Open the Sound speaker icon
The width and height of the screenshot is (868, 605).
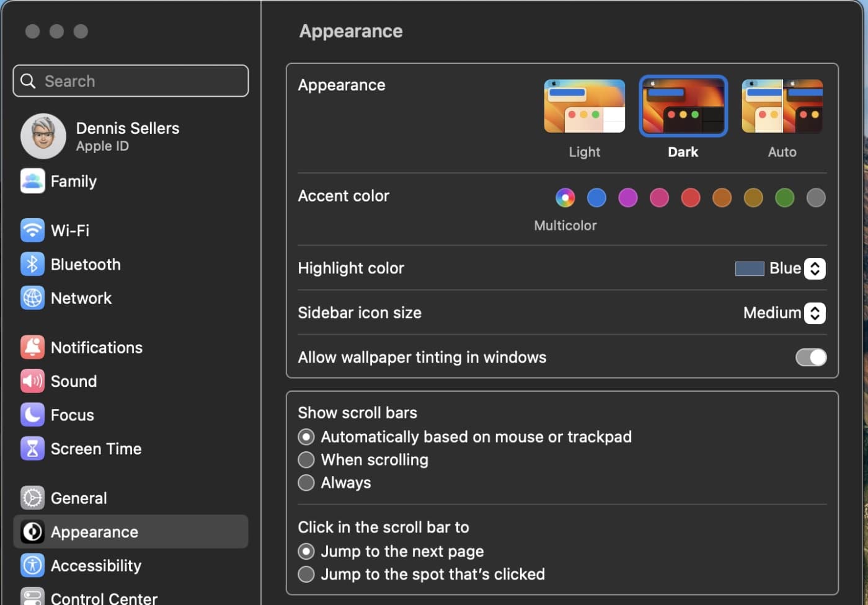[32, 381]
